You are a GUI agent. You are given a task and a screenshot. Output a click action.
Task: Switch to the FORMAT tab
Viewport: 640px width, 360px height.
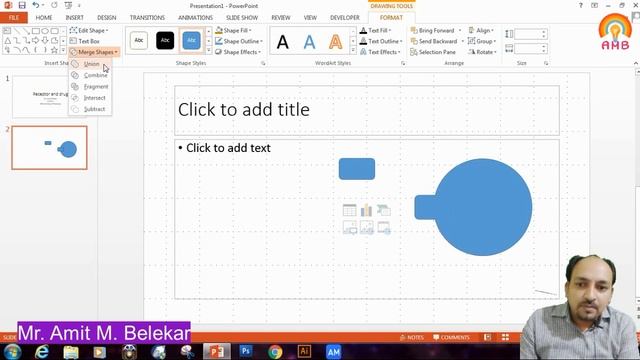click(391, 18)
